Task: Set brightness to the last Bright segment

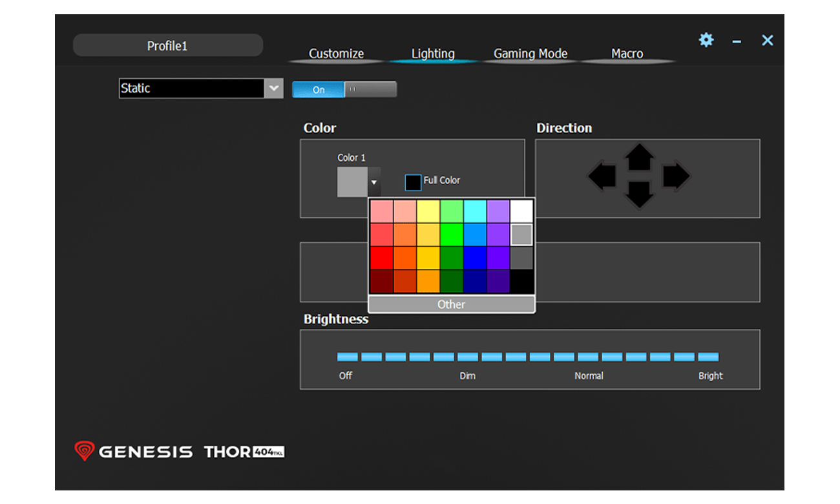Action: click(708, 357)
